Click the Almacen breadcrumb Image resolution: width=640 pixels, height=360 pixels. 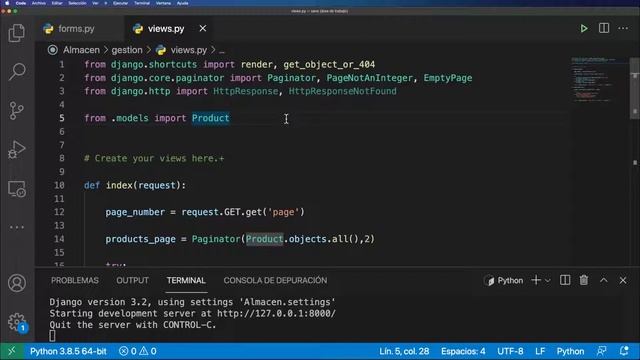(x=81, y=50)
